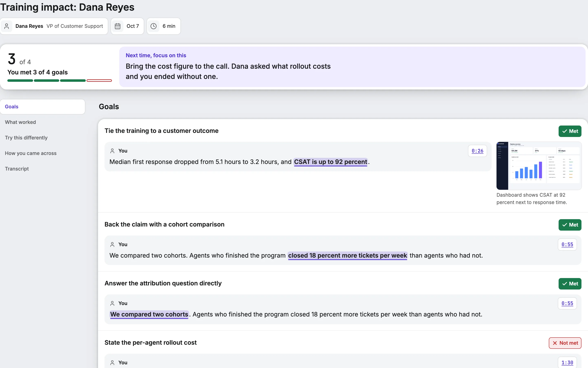Click State the per-agent rollout cost heading
The width and height of the screenshot is (588, 368).
(x=150, y=342)
